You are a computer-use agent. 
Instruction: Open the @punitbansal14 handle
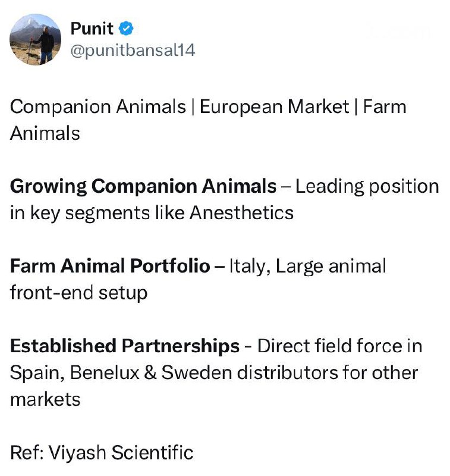tap(132, 51)
